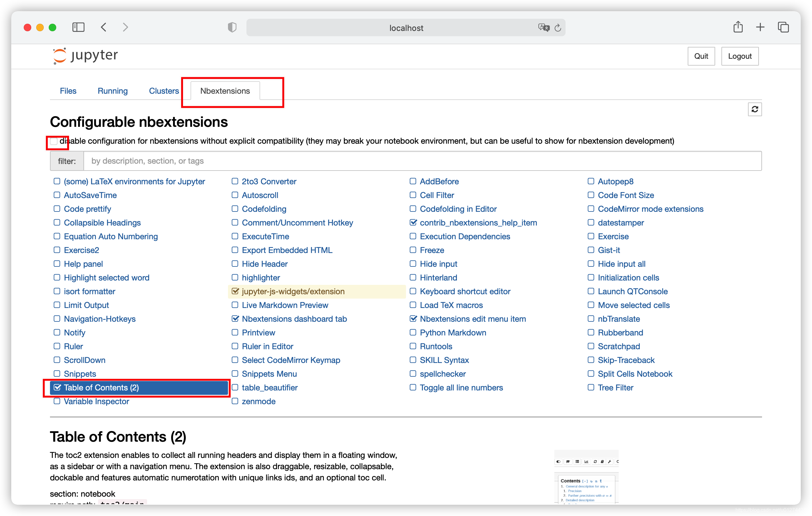Select the zenmode extension entry
This screenshot has width=812, height=516.
[259, 401]
